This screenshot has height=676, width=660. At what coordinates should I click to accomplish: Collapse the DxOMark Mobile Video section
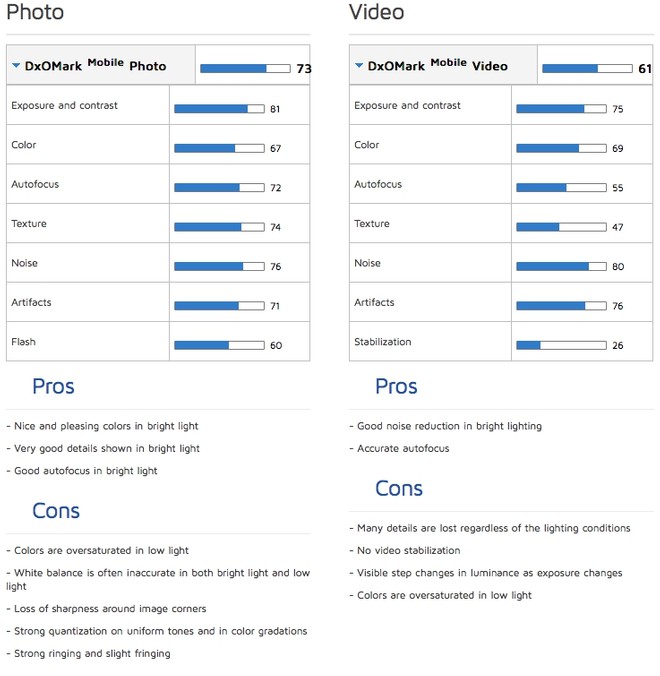pyautogui.click(x=359, y=66)
